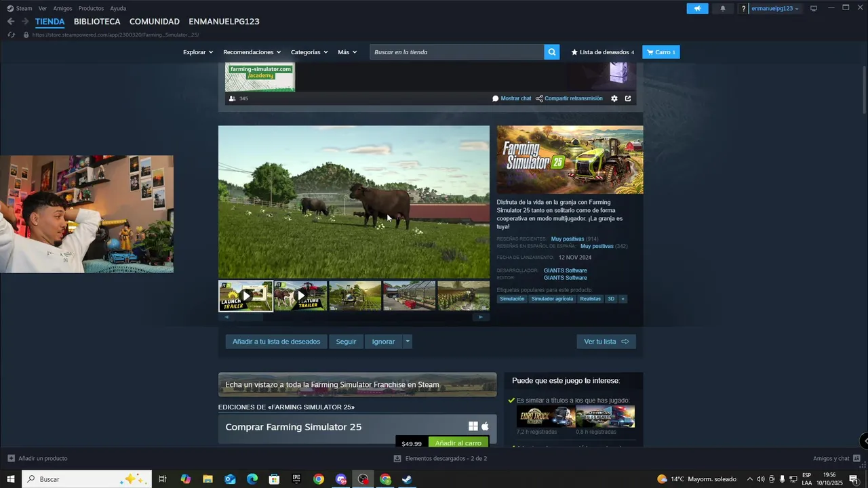Click in the Buscar en la tienda field

(x=456, y=52)
